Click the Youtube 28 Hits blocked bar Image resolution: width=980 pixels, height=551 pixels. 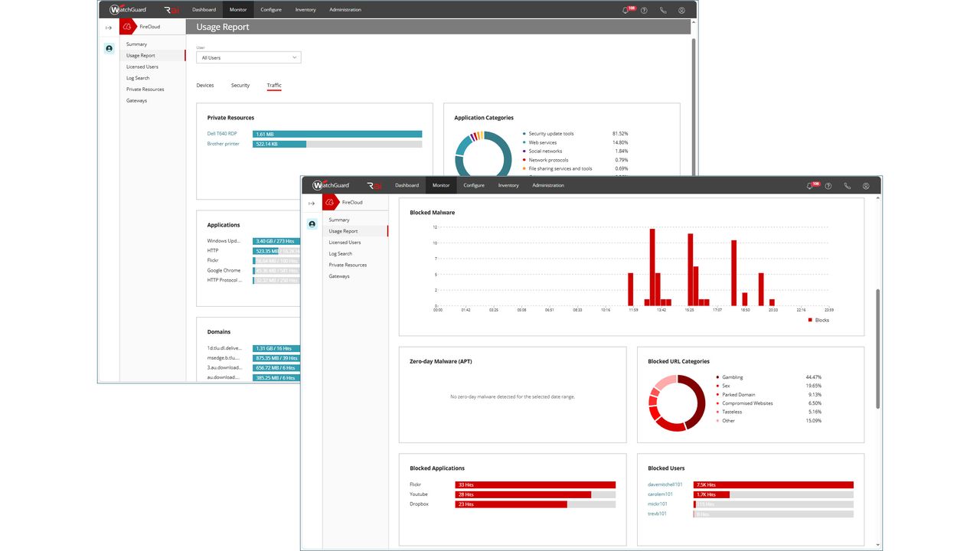[x=523, y=494]
